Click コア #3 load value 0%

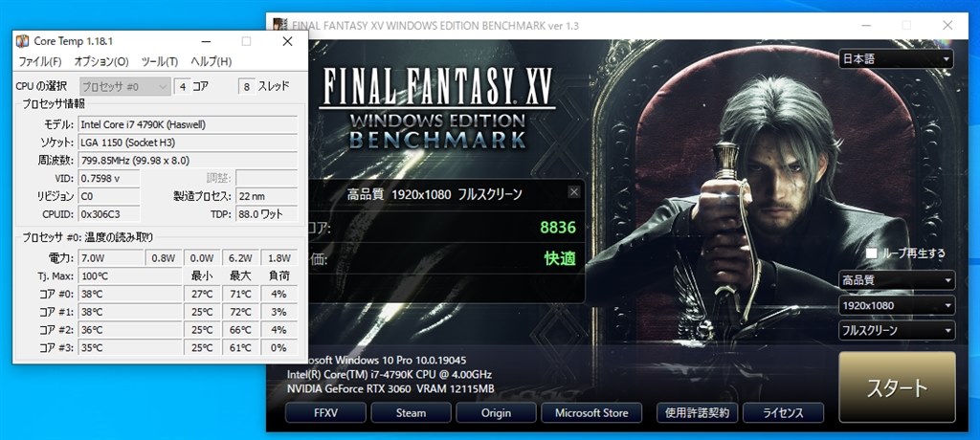coord(278,347)
